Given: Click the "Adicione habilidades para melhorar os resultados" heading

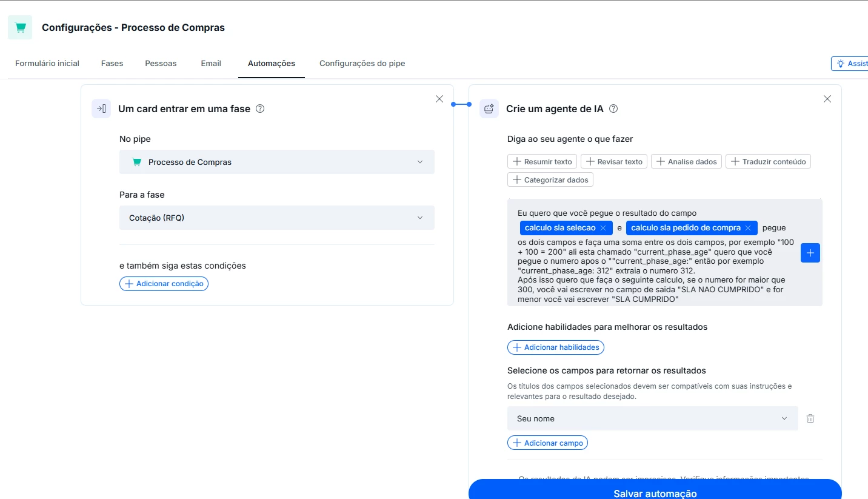Looking at the screenshot, I should (607, 327).
